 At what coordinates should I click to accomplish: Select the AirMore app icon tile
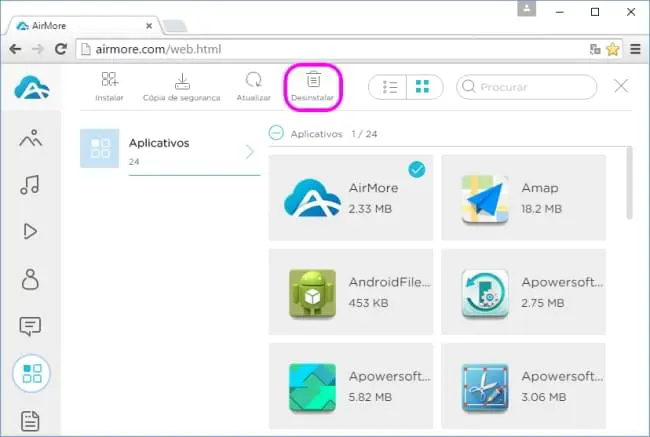pos(312,198)
